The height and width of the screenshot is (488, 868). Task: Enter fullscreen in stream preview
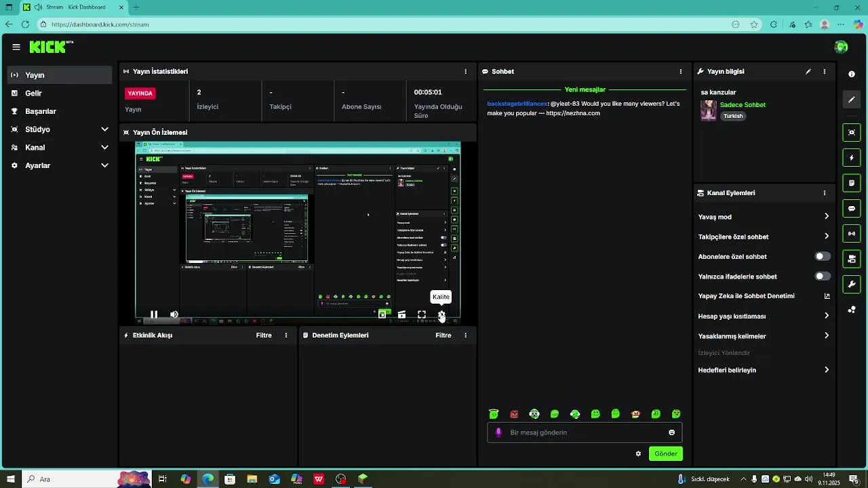pyautogui.click(x=422, y=314)
